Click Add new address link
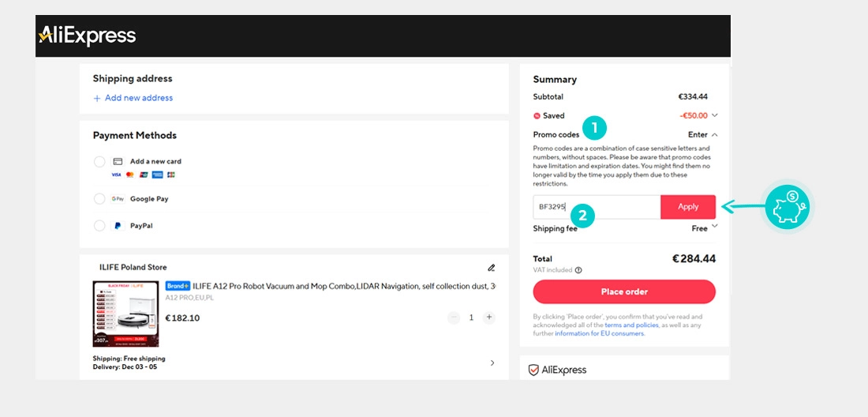 [133, 98]
